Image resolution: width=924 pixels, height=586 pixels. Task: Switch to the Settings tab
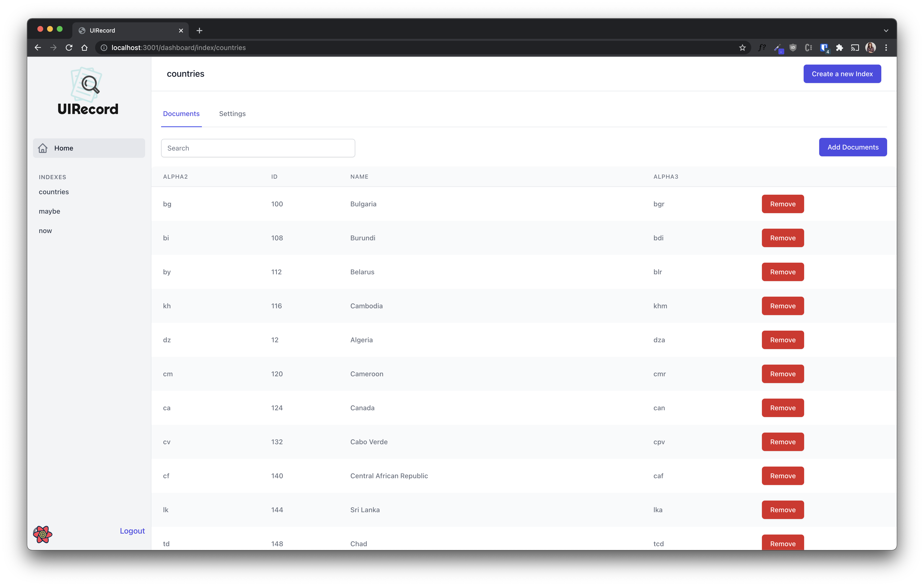232,114
